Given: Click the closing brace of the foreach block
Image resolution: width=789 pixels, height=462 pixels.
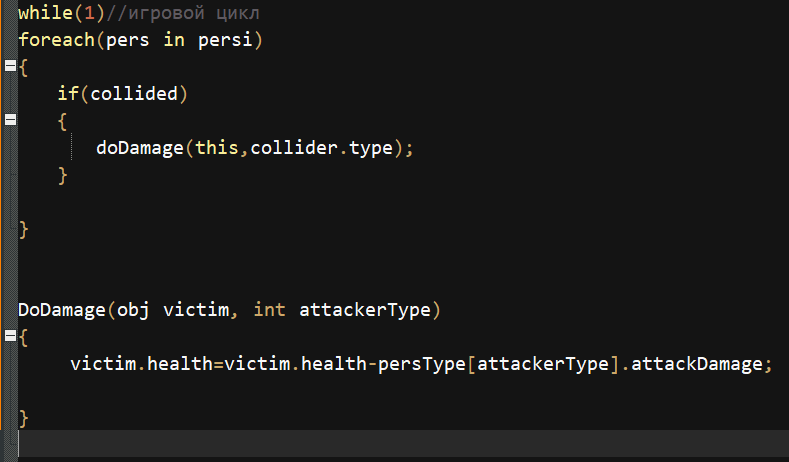Looking at the screenshot, I should tap(24, 229).
